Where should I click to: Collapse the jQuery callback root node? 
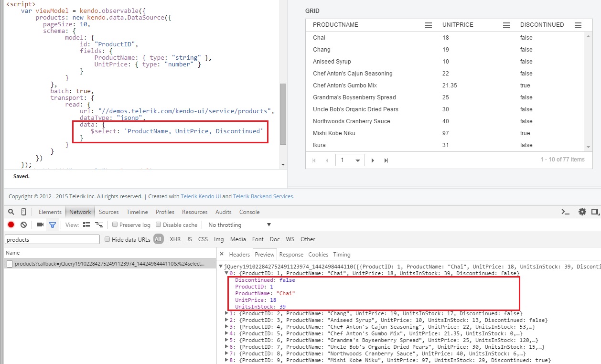(220, 267)
